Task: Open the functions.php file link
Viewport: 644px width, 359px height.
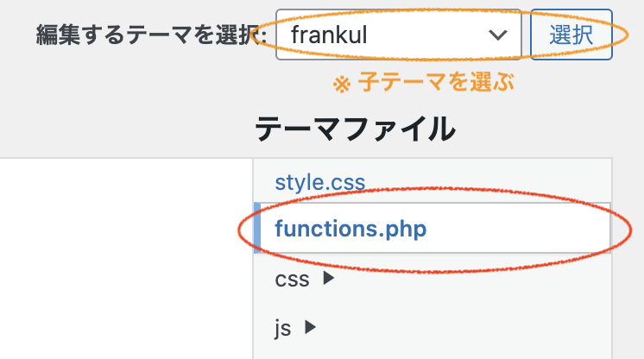Action: (x=350, y=229)
